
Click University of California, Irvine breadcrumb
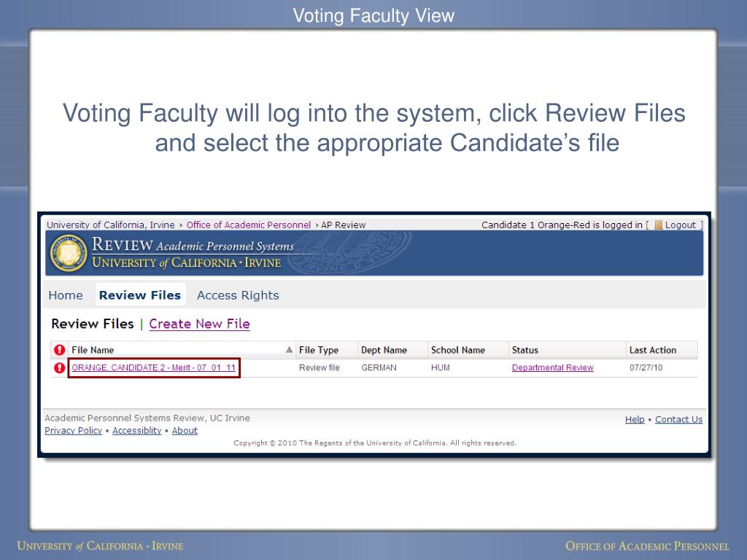(111, 225)
